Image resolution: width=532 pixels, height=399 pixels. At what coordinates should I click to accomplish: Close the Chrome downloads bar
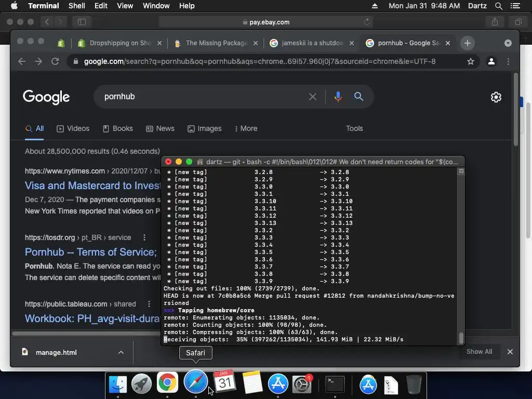click(510, 352)
